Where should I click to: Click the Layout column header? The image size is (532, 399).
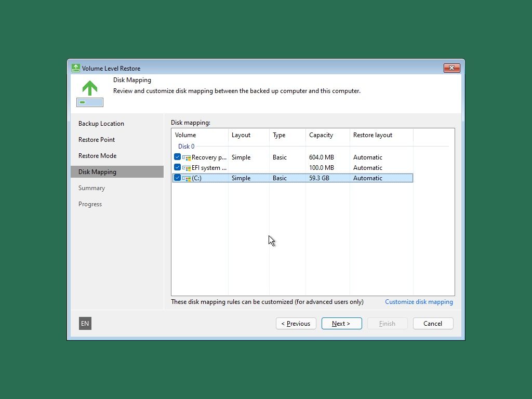[x=241, y=135]
